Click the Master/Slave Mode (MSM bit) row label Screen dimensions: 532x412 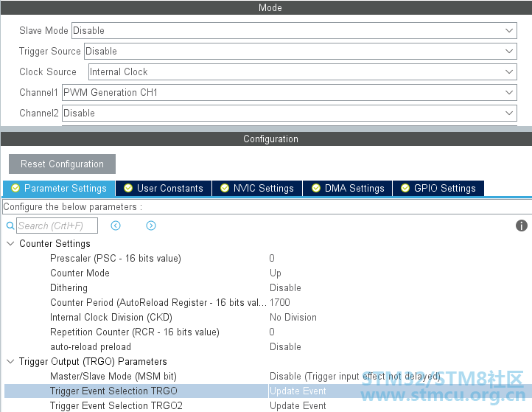tap(113, 377)
